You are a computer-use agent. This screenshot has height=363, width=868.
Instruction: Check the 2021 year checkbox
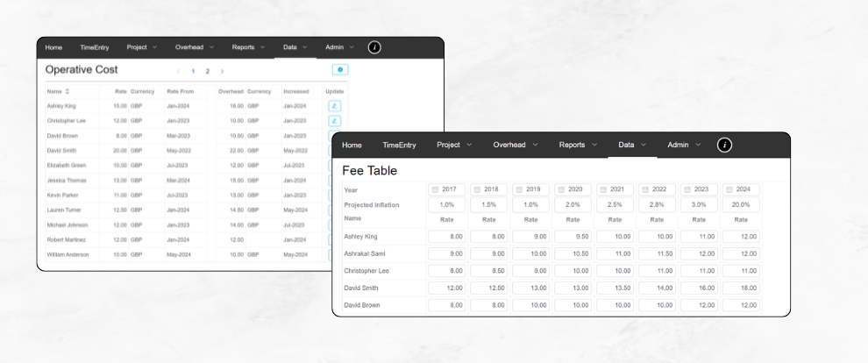[603, 189]
